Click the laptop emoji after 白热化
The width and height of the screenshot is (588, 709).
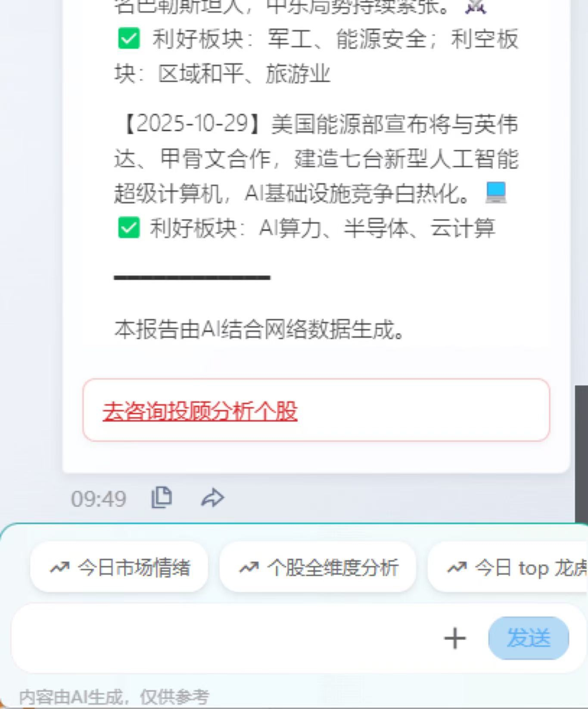click(496, 193)
